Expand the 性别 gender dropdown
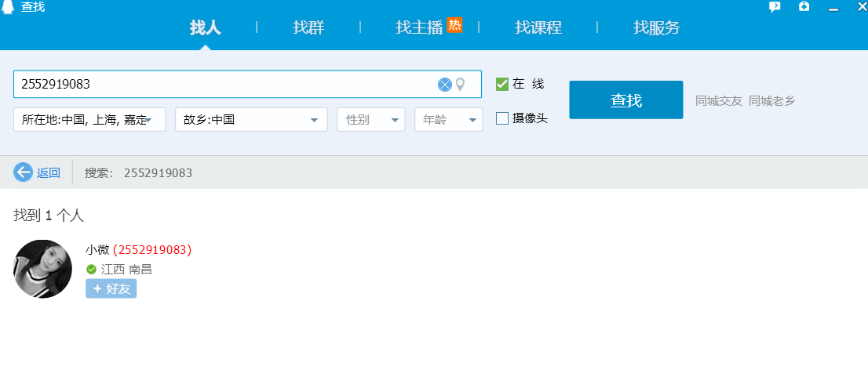Screen dimensions: 868x377 371,119
